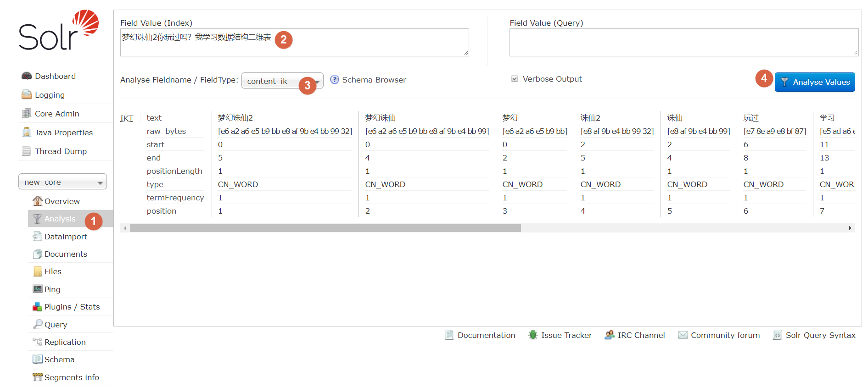Click the Documentation page icon
This screenshot has height=387, width=868.
(x=449, y=335)
